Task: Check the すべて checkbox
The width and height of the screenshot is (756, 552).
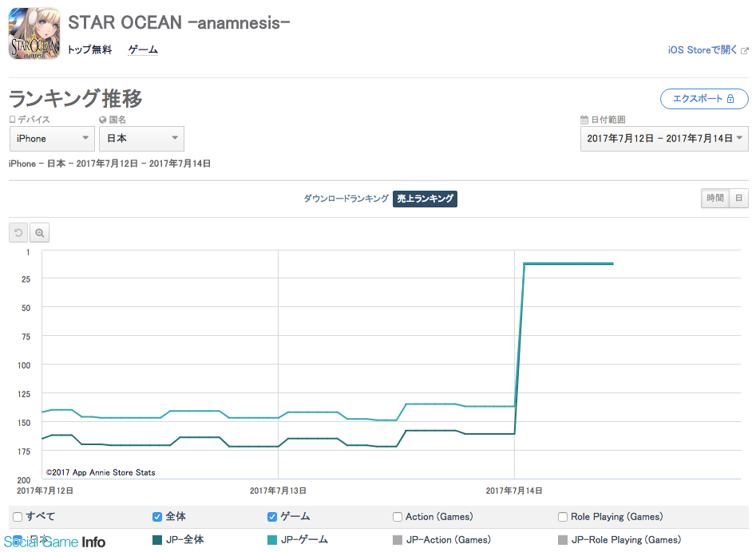Action: click(18, 517)
